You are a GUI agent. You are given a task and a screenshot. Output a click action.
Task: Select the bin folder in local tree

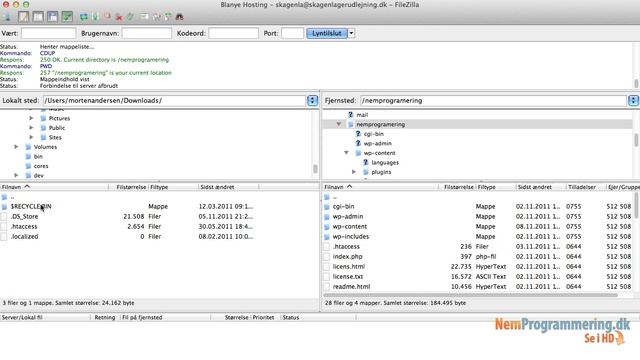(x=38, y=156)
